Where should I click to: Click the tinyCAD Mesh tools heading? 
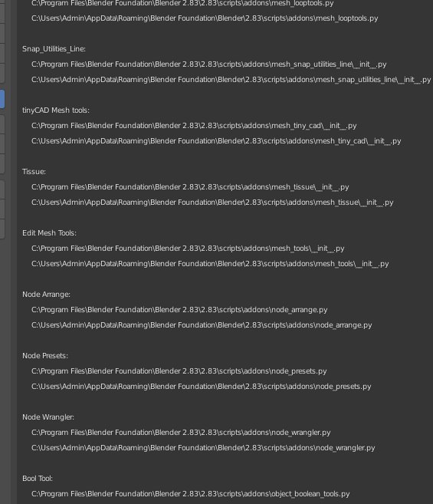click(56, 110)
